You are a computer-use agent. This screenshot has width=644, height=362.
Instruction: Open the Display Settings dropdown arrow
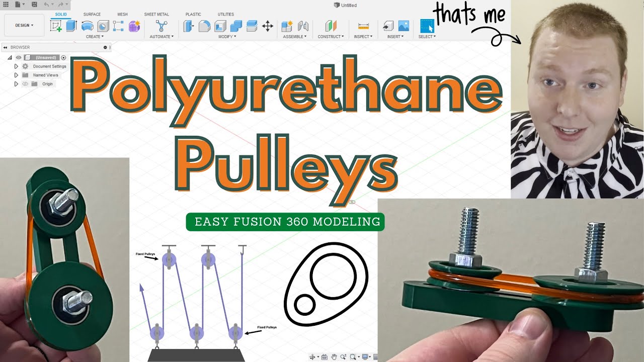pyautogui.click(x=371, y=357)
